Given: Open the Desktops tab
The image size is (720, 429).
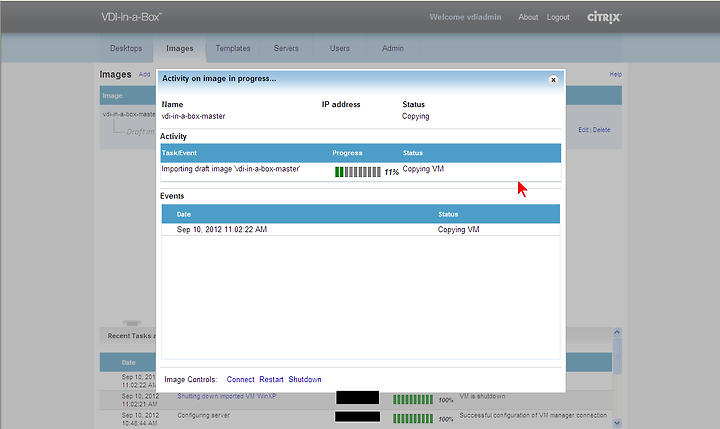Looking at the screenshot, I should 126,48.
